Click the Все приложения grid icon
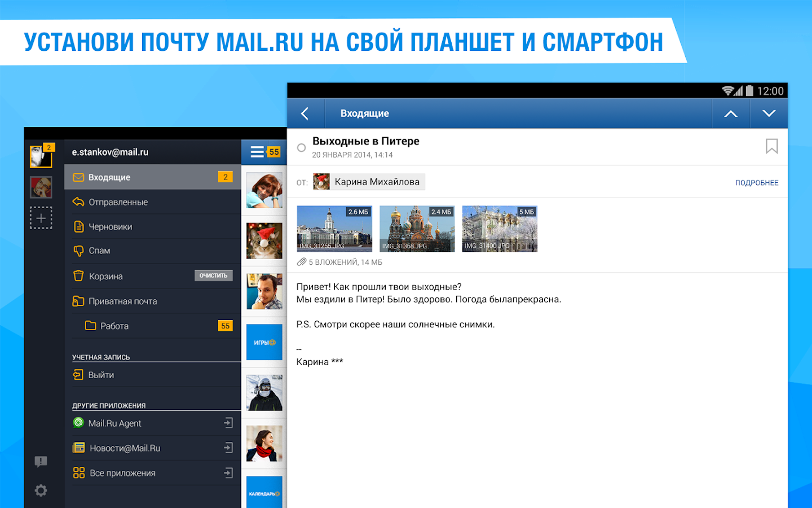 78,472
